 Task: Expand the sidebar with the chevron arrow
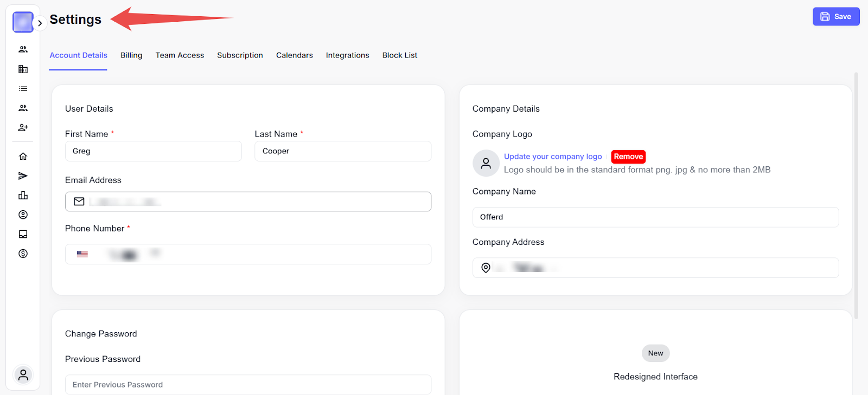(x=40, y=23)
